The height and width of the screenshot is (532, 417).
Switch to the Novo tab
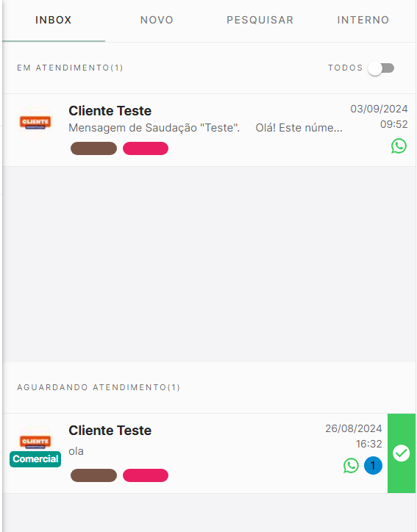coord(157,20)
